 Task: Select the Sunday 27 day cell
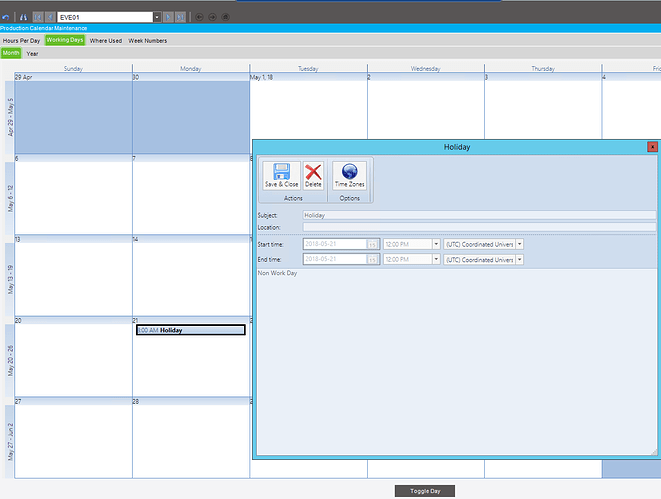click(73, 438)
